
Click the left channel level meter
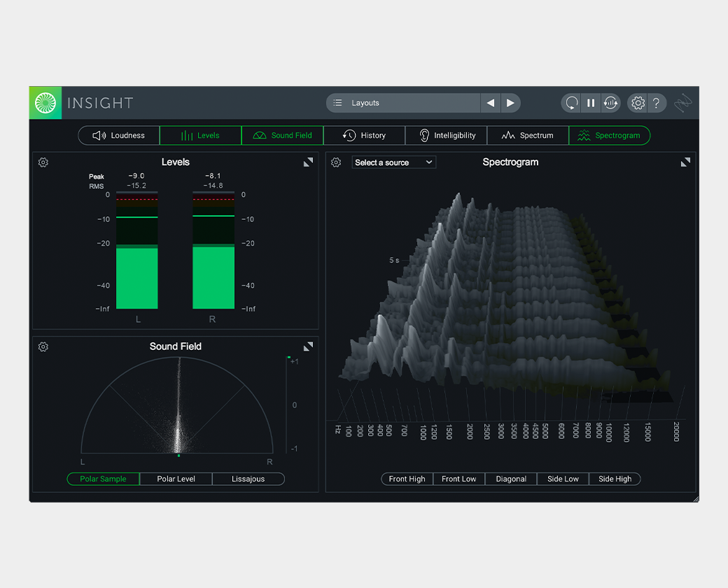[137, 251]
